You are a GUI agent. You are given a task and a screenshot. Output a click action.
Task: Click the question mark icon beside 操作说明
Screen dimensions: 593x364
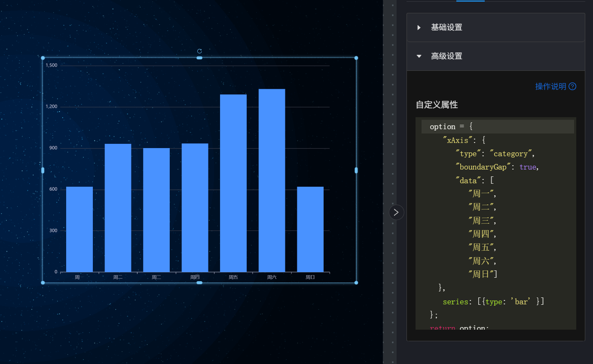[x=572, y=86]
